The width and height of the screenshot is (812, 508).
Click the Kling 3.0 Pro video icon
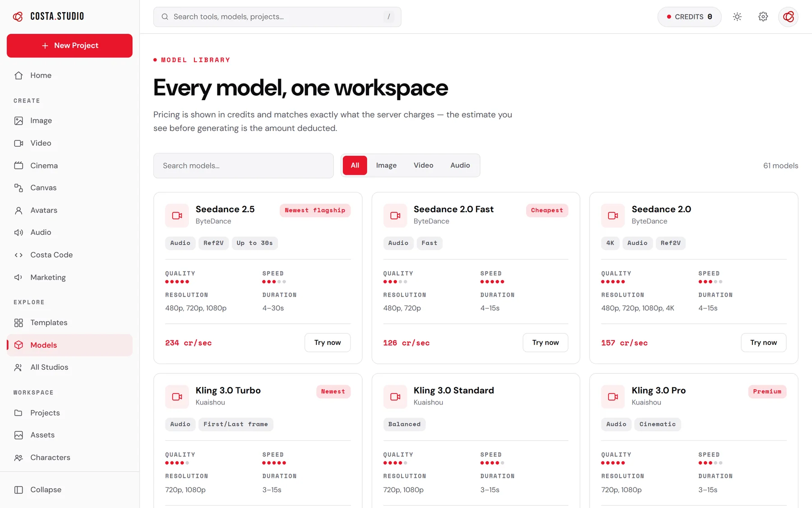coord(613,397)
